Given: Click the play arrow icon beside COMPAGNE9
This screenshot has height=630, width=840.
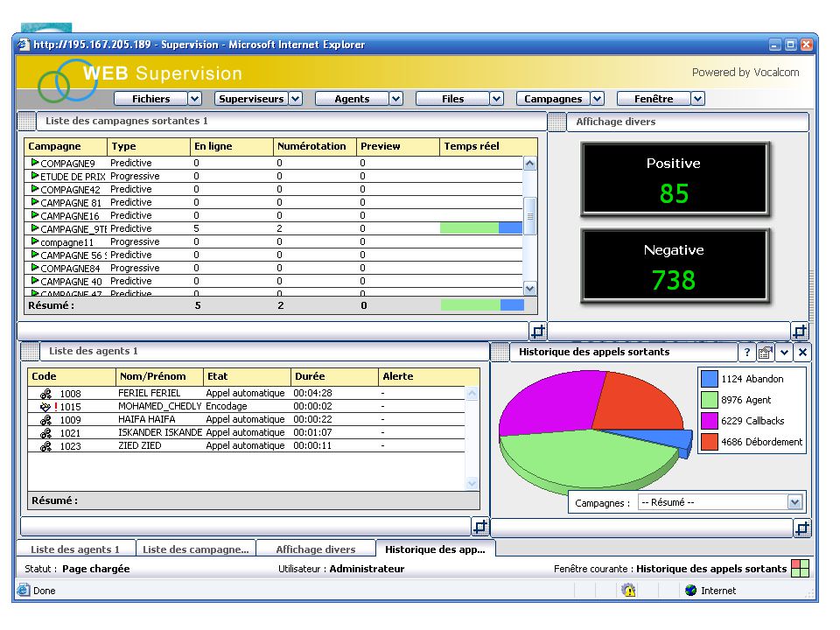Looking at the screenshot, I should pos(35,163).
